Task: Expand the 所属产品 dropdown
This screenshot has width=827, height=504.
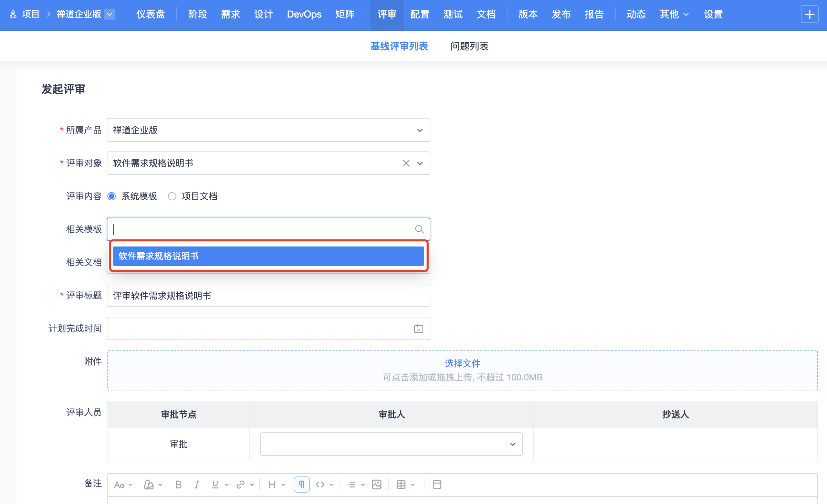Action: (x=268, y=130)
